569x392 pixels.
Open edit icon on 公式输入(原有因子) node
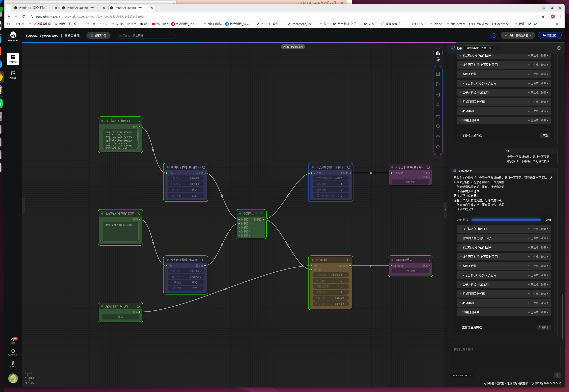pyautogui.click(x=138, y=121)
